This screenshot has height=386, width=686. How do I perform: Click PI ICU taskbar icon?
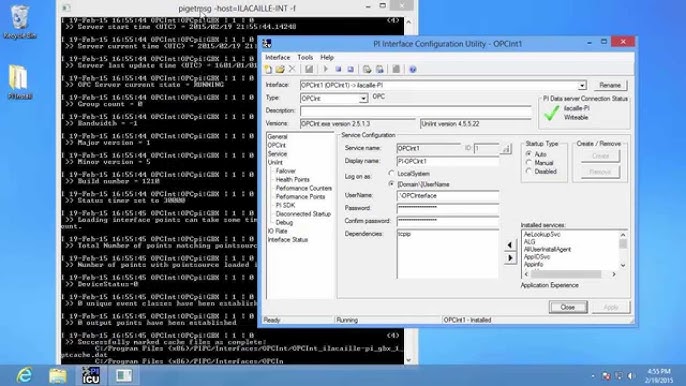(91, 375)
